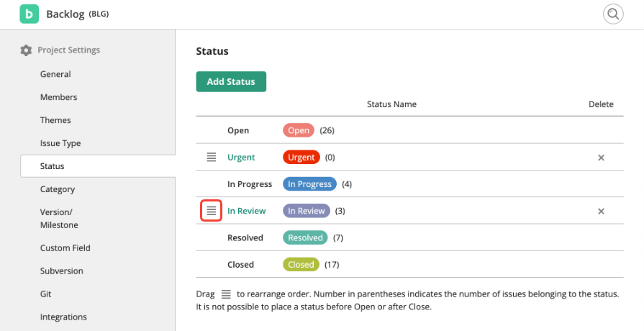This screenshot has height=331, width=644.
Task: Click the red Urgent color badge
Action: coord(301,157)
